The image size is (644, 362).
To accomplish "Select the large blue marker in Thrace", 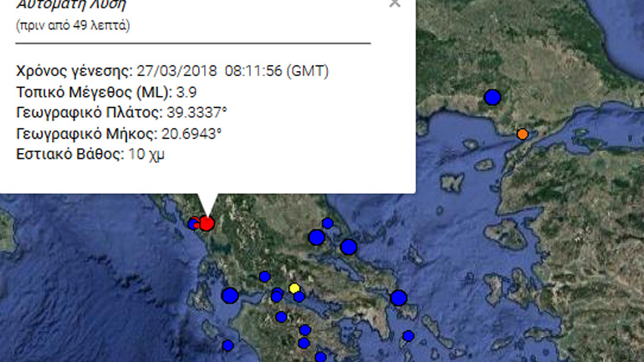I will [x=493, y=97].
